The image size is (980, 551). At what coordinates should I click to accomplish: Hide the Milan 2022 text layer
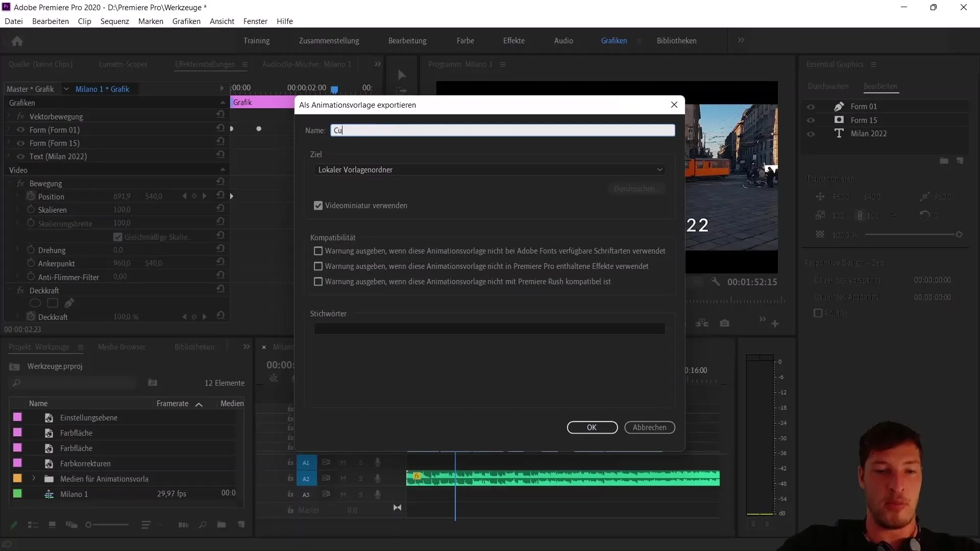811,134
